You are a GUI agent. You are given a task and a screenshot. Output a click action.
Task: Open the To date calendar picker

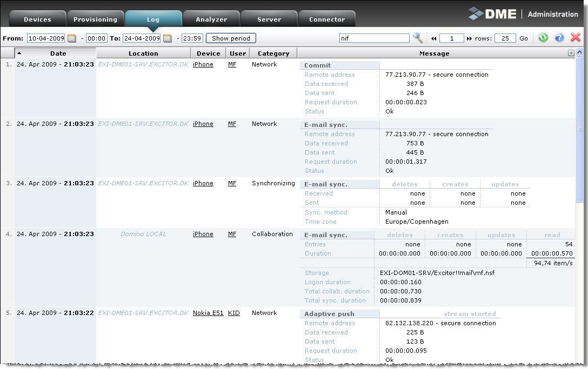167,38
